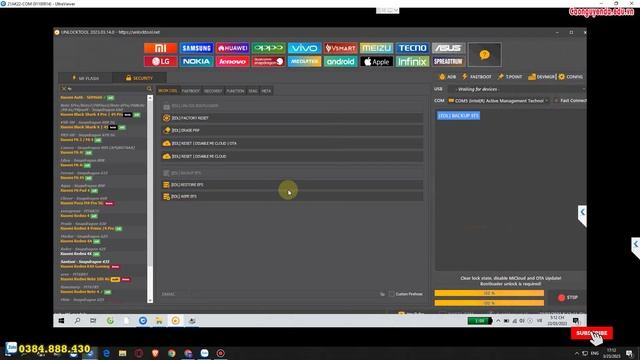Toggle the Custom Firehose checkbox
Viewport: 640px width, 360px height.
(x=391, y=294)
